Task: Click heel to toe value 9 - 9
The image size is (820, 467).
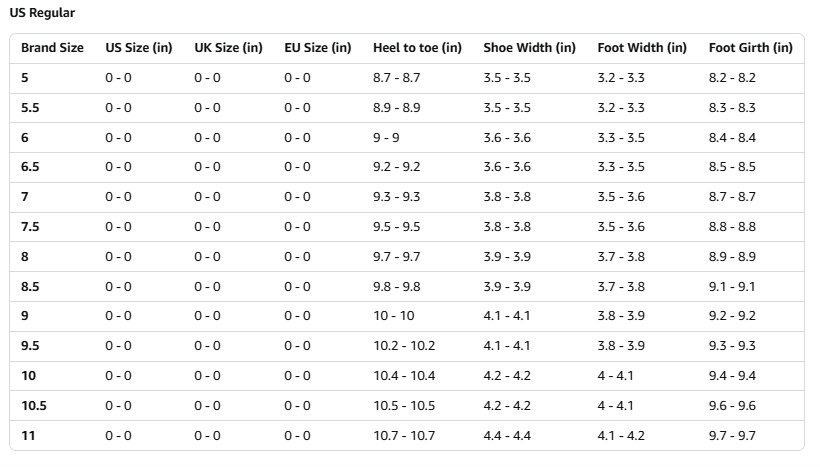Action: coord(386,138)
